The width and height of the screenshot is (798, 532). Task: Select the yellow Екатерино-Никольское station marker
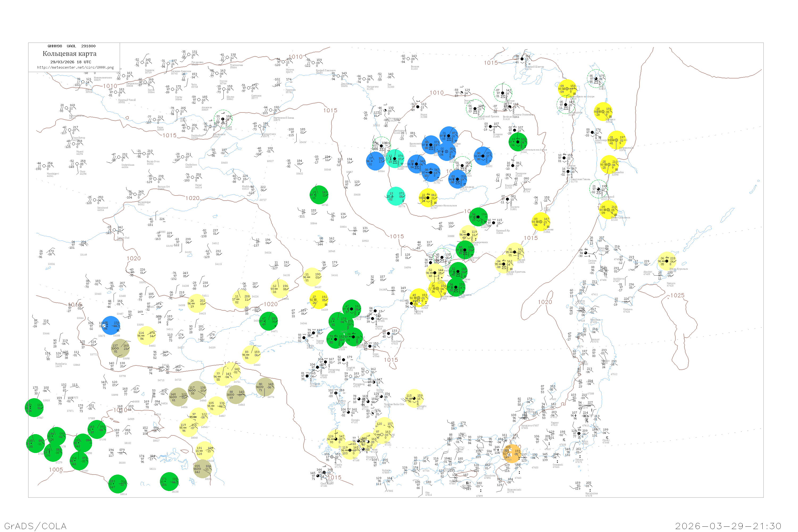[428, 198]
